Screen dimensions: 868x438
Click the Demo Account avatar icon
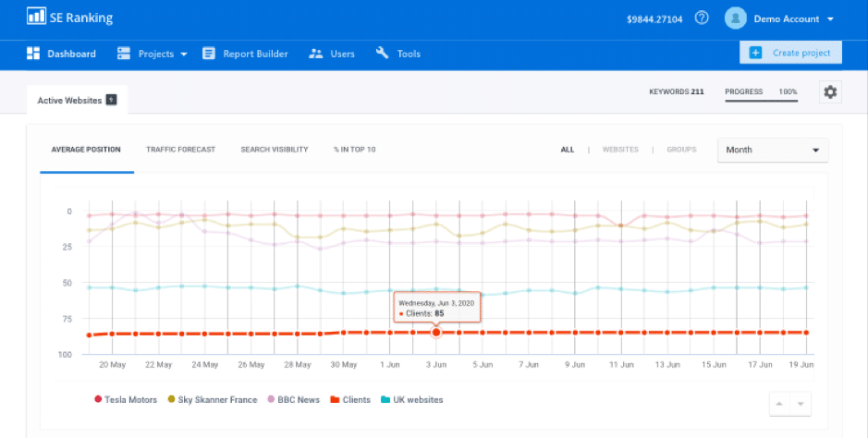click(x=736, y=18)
